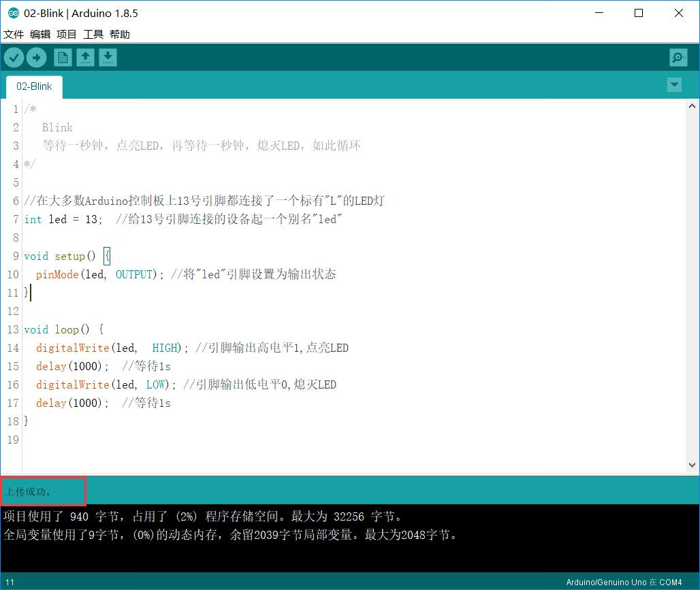
Task: Open the 文件 menu
Action: click(x=14, y=34)
